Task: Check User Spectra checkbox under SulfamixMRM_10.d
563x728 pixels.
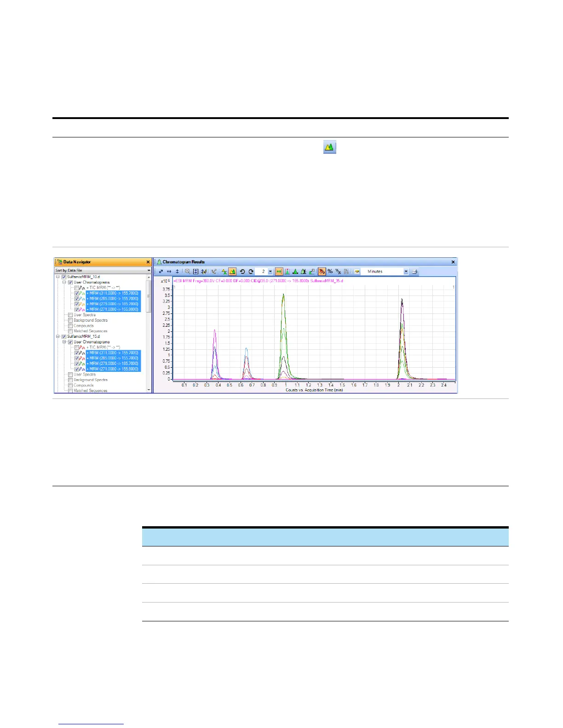Action: pos(70,315)
